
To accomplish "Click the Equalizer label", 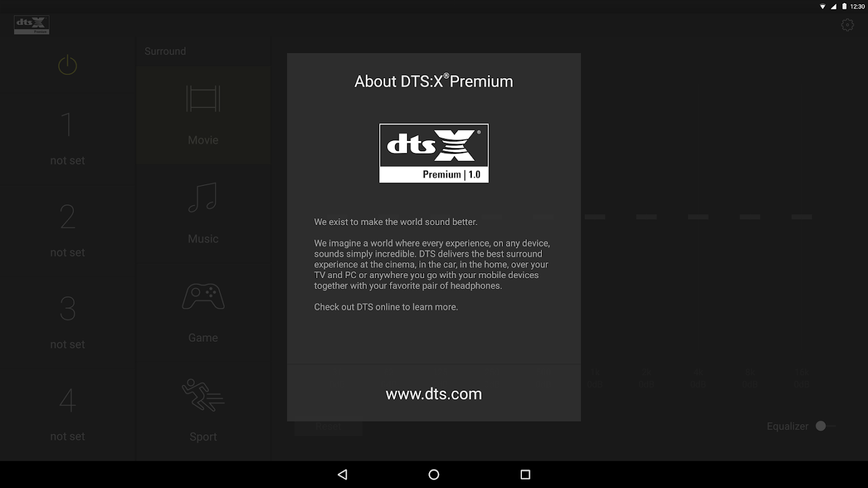I will pos(787,426).
